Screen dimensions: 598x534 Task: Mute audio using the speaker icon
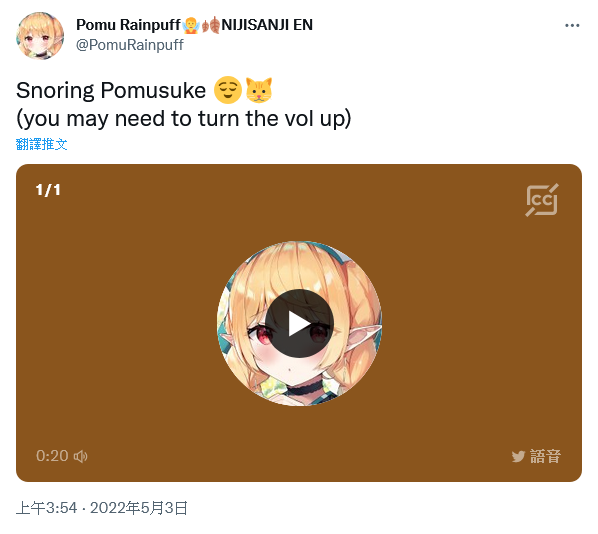click(80, 456)
